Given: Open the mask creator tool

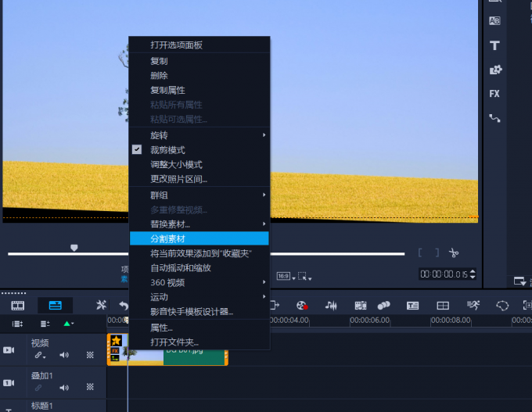Looking at the screenshot, I should 502,306.
